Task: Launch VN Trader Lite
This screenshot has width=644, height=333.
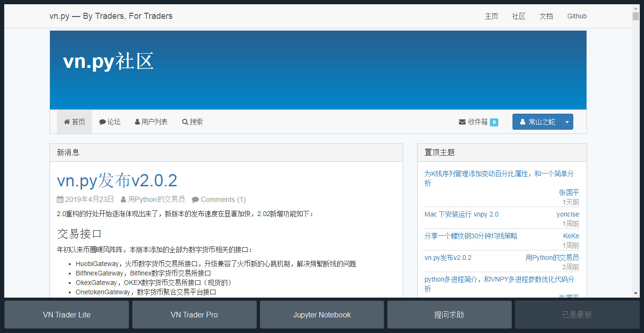Action: tap(66, 315)
